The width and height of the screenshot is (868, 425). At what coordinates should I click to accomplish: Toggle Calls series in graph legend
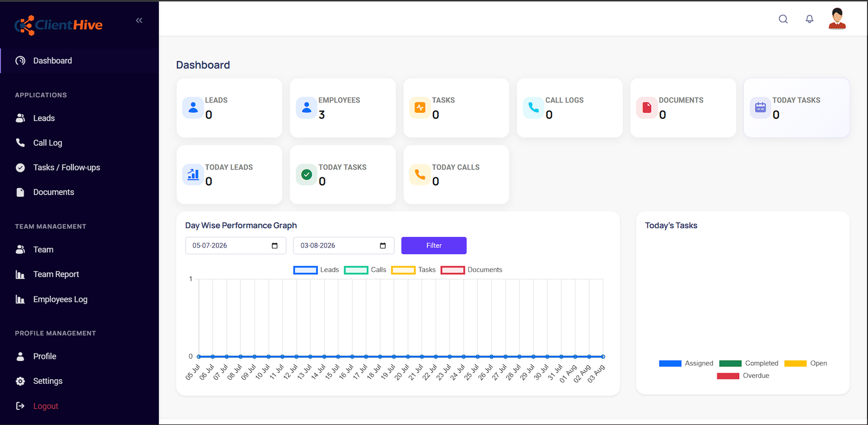coord(365,270)
